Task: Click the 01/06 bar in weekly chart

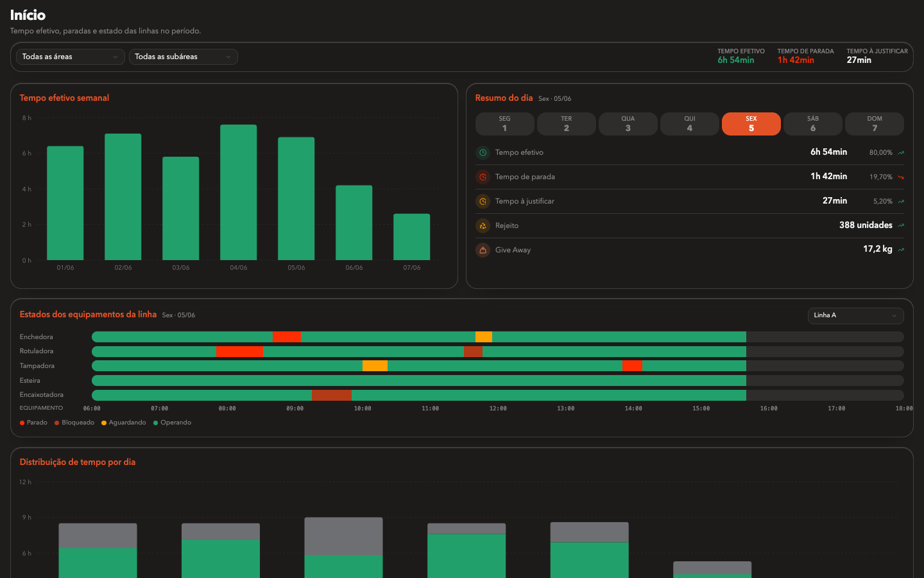Action: point(65,203)
